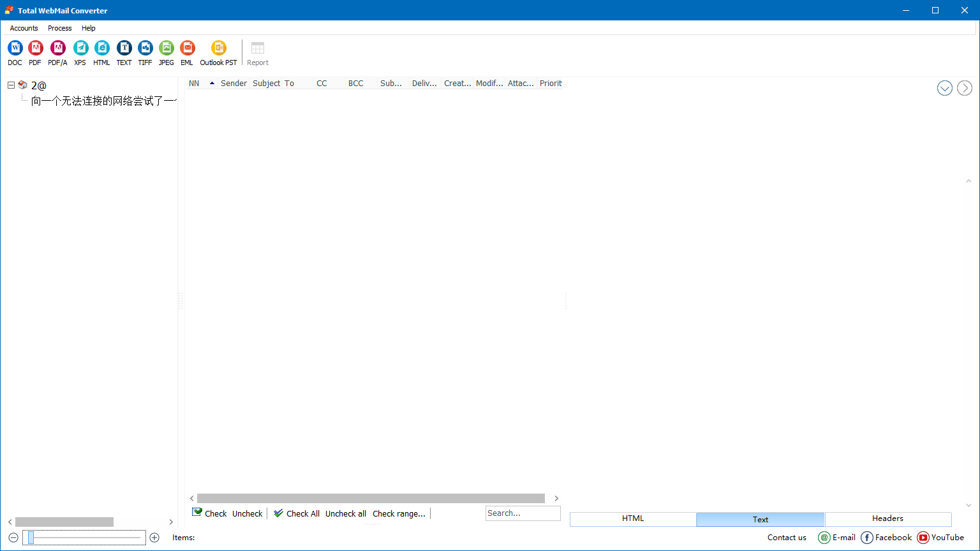Click the Items status label
The width and height of the screenshot is (980, 551).
184,538
